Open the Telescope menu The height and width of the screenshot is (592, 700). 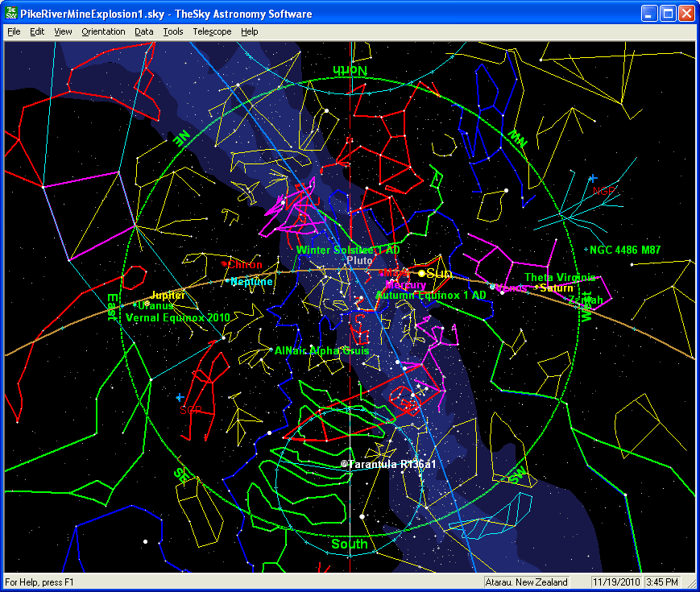tap(212, 31)
